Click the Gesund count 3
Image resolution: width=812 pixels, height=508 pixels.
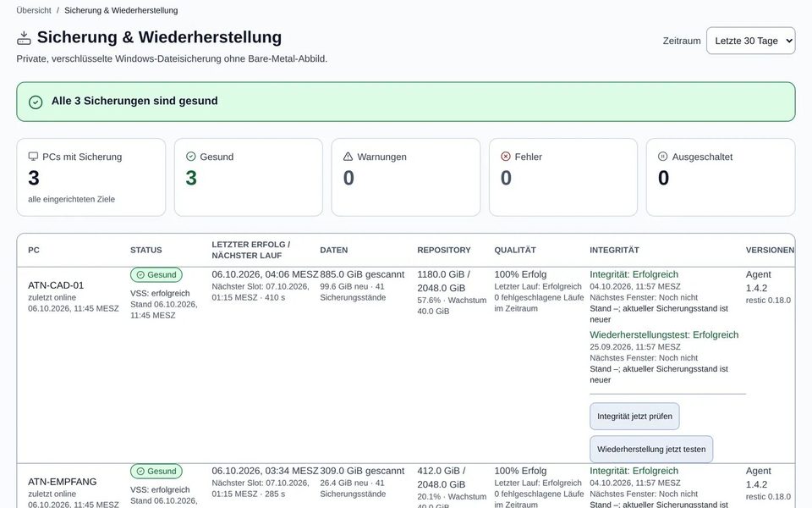[191, 178]
